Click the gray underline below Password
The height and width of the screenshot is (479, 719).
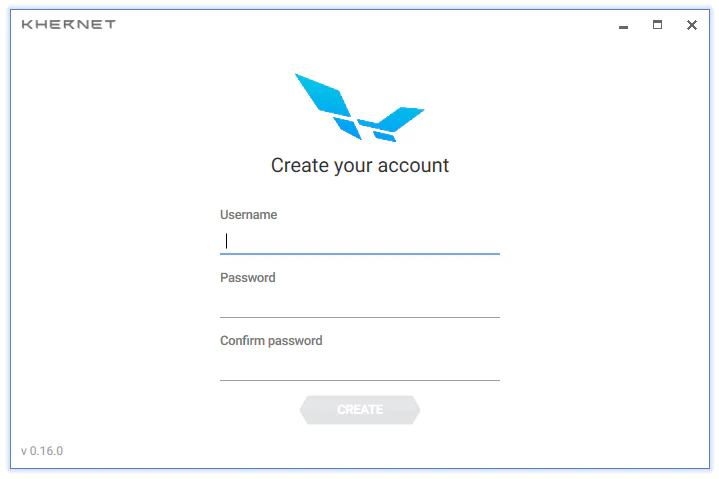(x=360, y=317)
